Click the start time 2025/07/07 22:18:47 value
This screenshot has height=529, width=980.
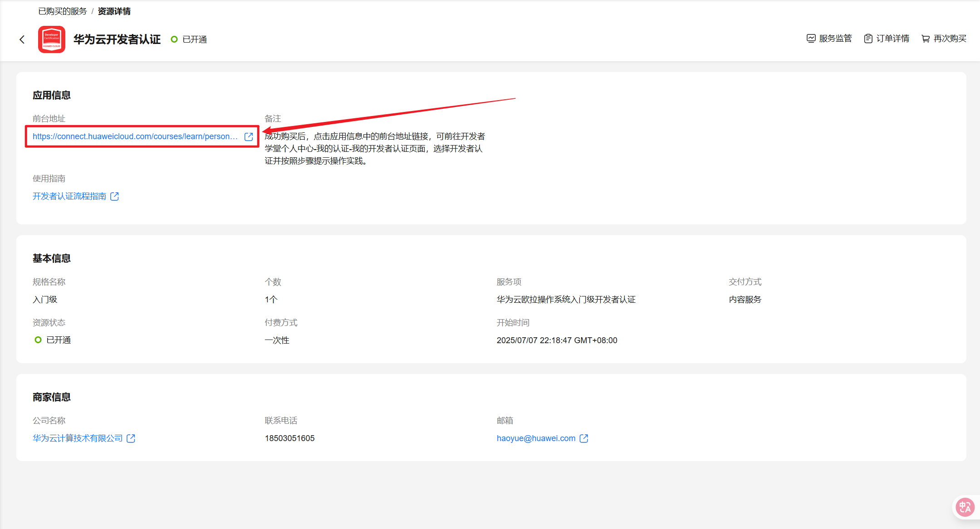pyautogui.click(x=557, y=340)
